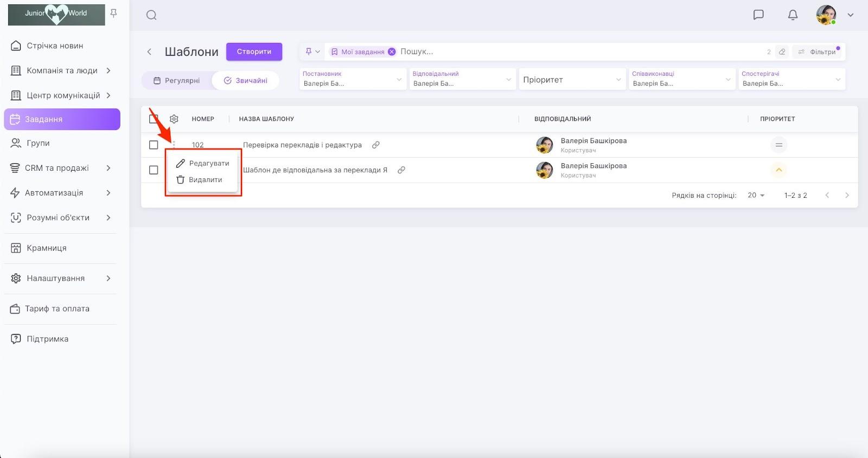
Task: Remove the Мої завдання filter chip
Action: click(x=392, y=52)
